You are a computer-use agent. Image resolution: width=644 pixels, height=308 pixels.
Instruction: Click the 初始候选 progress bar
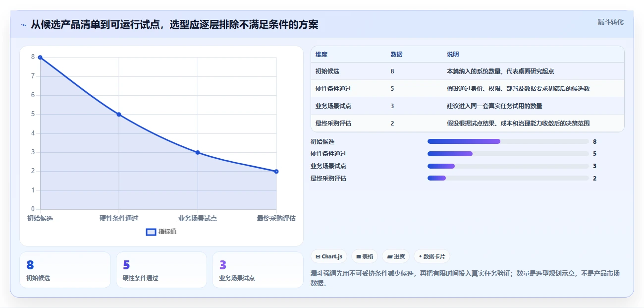pyautogui.click(x=508, y=141)
